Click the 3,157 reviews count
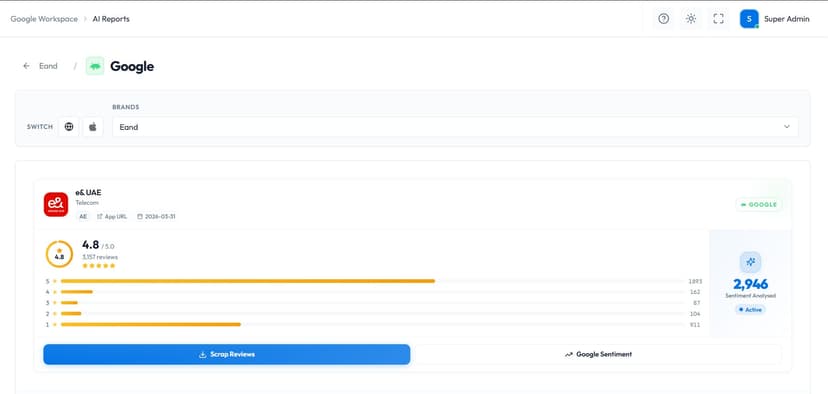The image size is (828, 394). point(100,257)
